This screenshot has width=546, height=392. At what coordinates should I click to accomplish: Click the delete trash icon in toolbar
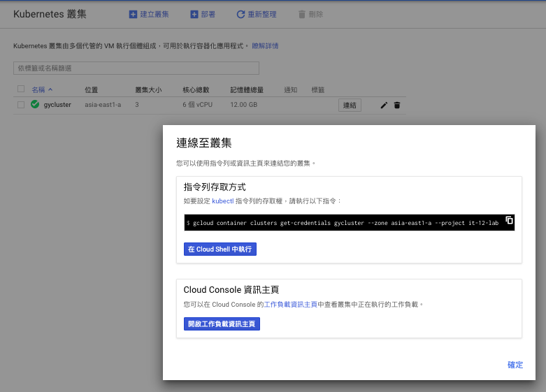pyautogui.click(x=302, y=14)
